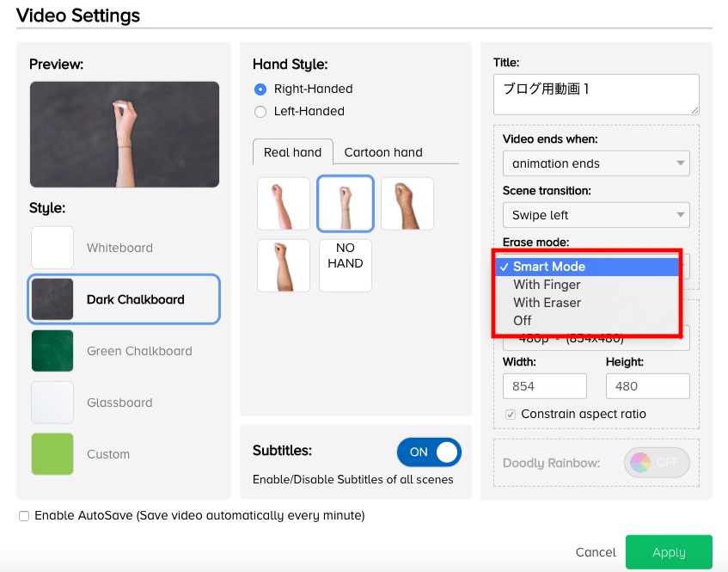Select the highlighted chalk-holding hand thumbnail
The image size is (728, 572).
coord(345,204)
